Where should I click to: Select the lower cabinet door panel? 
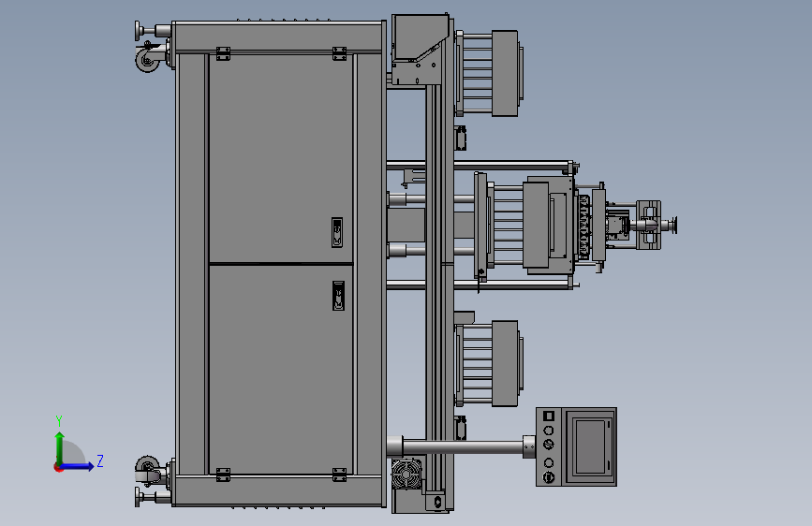281,370
